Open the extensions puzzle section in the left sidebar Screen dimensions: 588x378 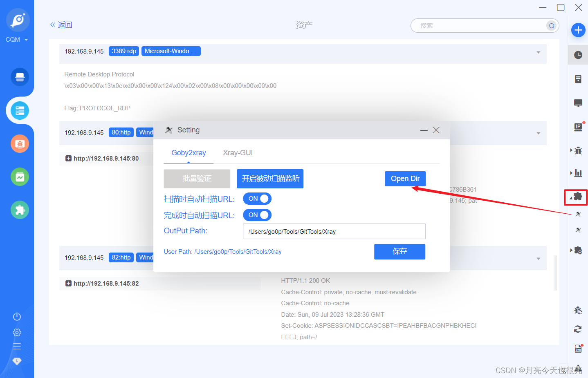click(x=20, y=210)
